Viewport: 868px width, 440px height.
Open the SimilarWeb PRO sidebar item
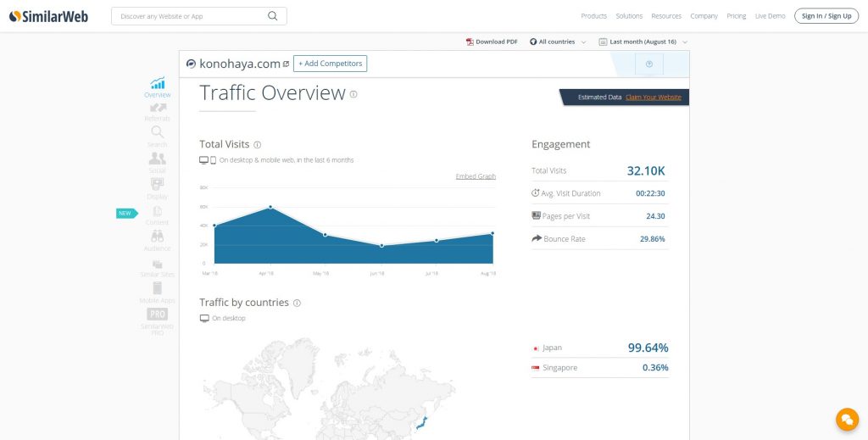tap(157, 321)
